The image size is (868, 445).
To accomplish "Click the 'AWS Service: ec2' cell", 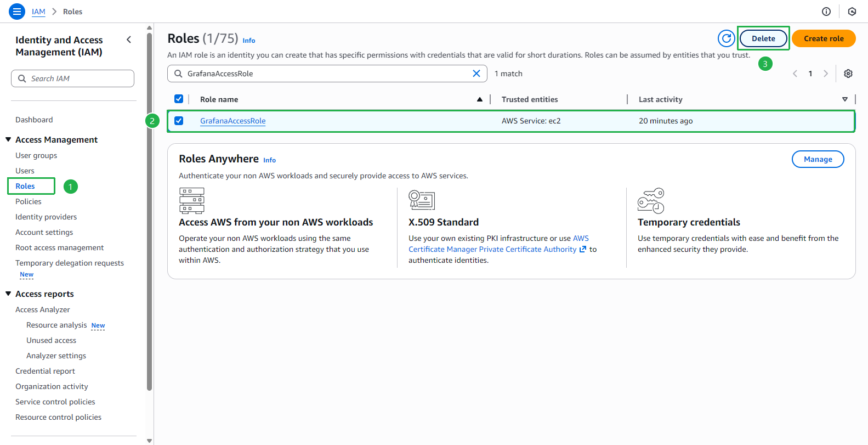I will 531,121.
